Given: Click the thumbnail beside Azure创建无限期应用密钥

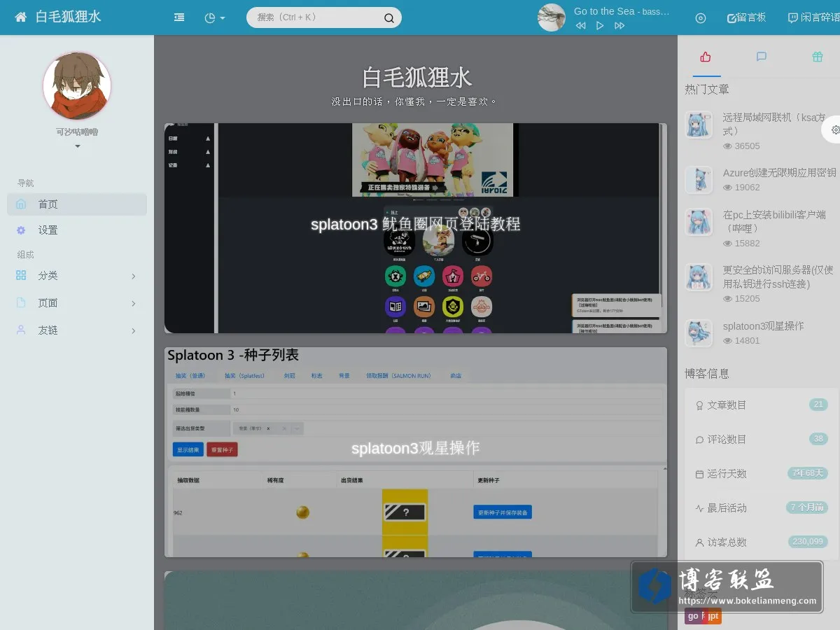Looking at the screenshot, I should 699,180.
